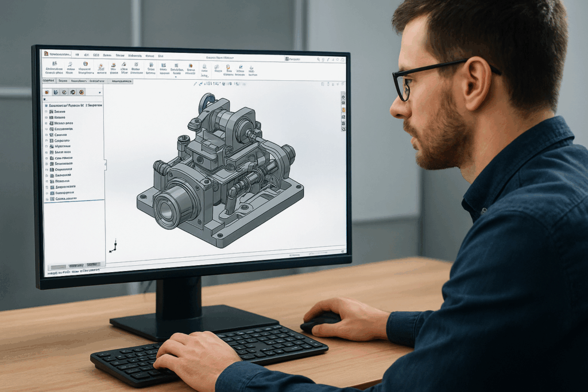588x392 pixels.
Task: Click the orange first icon in the feature panel tab row
Action: pos(47,92)
